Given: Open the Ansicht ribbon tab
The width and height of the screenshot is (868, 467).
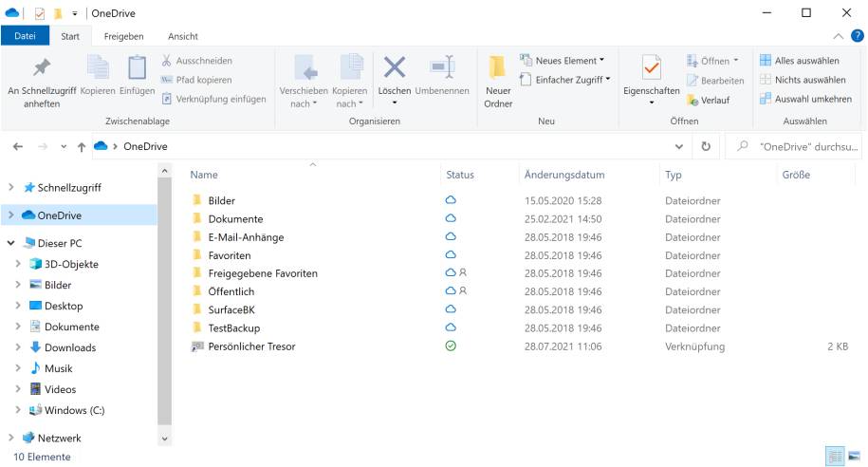Looking at the screenshot, I should [x=182, y=36].
